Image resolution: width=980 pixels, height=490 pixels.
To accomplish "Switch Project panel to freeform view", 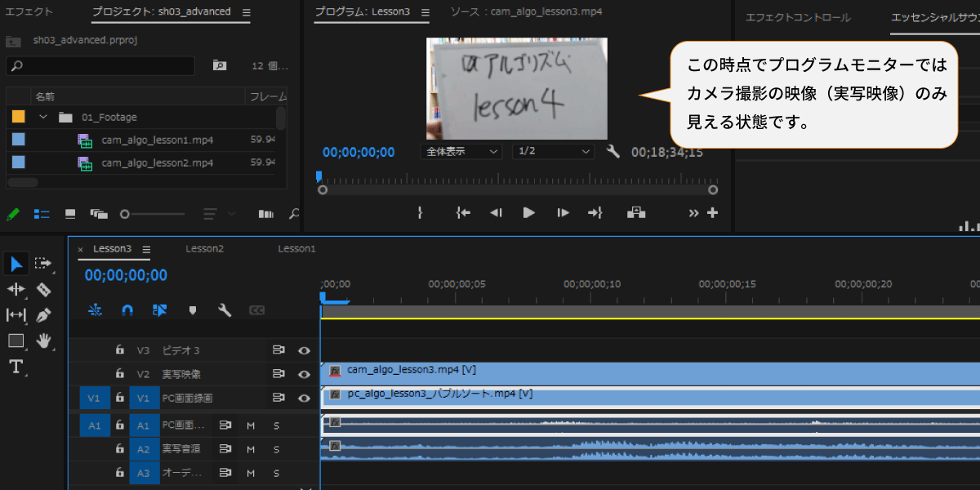I will 100,214.
